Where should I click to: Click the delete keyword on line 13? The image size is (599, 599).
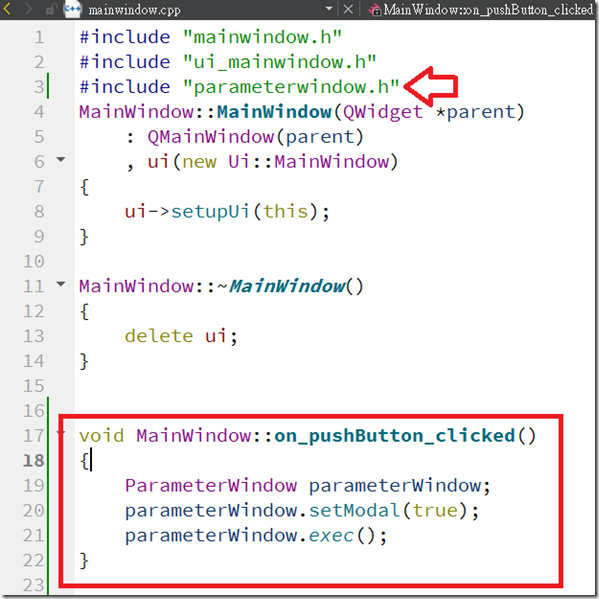pyautogui.click(x=159, y=336)
